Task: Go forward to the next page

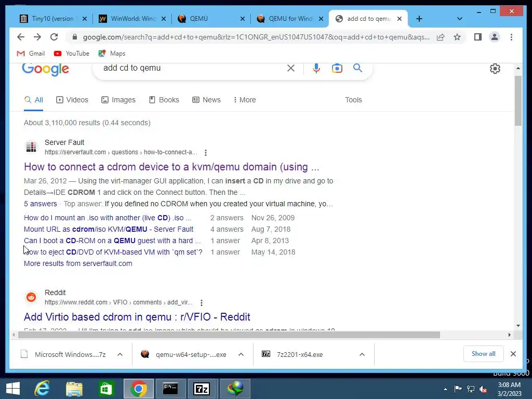Action: click(37, 37)
